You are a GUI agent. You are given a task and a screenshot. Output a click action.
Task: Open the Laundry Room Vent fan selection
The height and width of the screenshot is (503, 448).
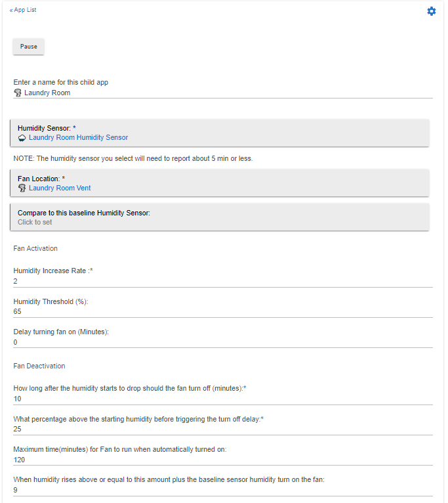pos(220,183)
